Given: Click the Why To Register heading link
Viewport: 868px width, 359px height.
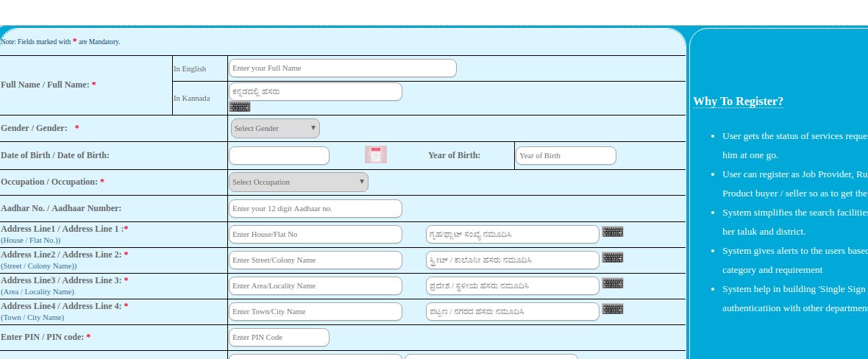Looking at the screenshot, I should pos(738,102).
